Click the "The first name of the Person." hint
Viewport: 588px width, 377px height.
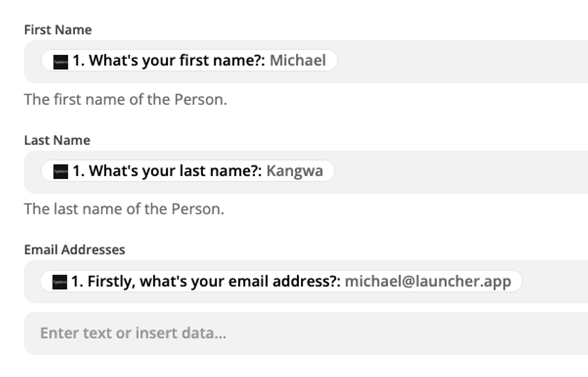coord(126,100)
